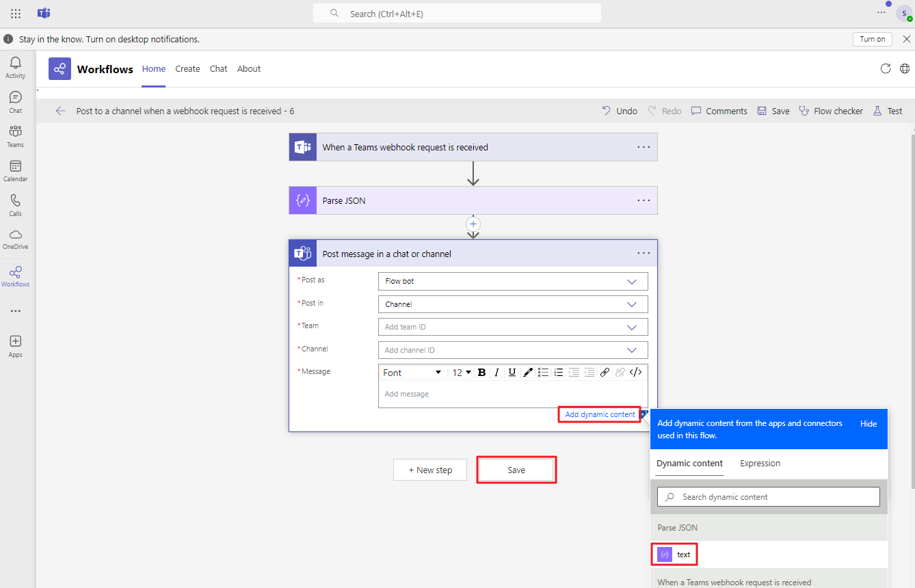Open the Font family dropdown
Screen dimensions: 915x588
412,373
